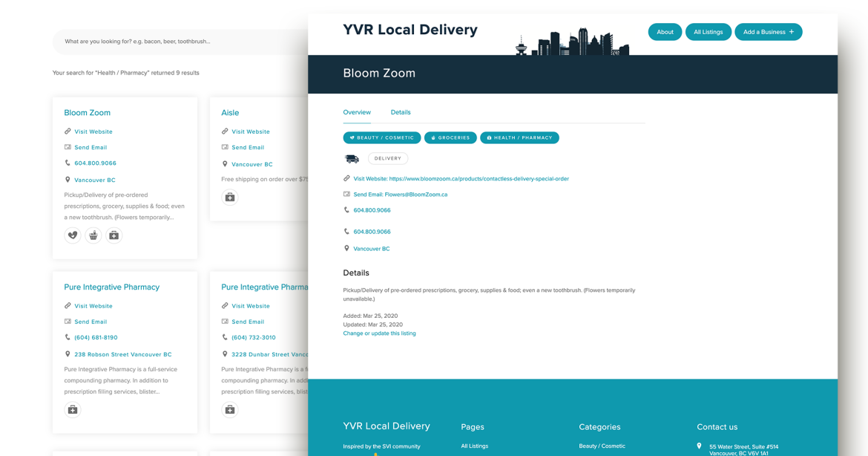Open the Aisle listing title

tap(230, 113)
